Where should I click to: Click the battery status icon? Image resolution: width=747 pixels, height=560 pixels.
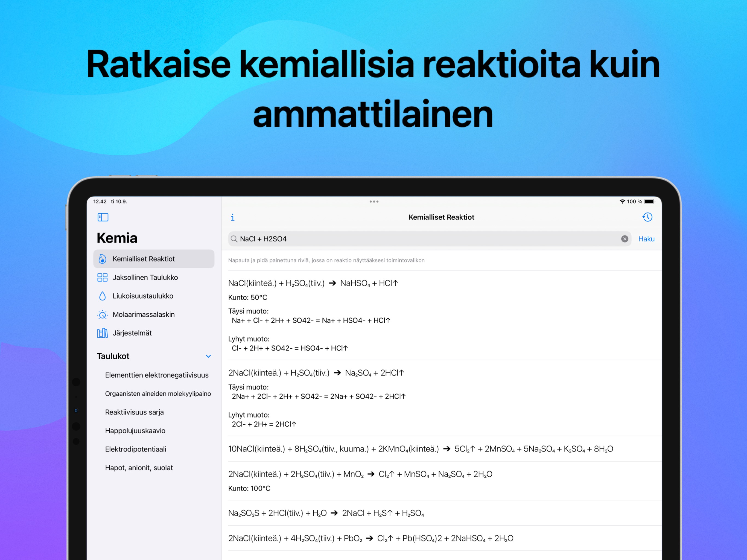649,201
